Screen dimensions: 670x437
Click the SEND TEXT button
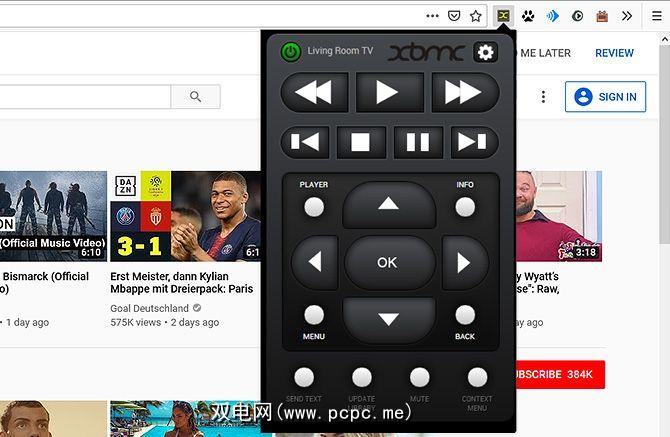tap(304, 377)
